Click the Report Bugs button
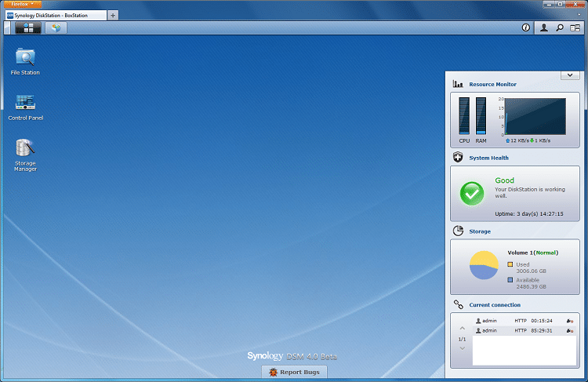588x382 pixels. pos(294,372)
